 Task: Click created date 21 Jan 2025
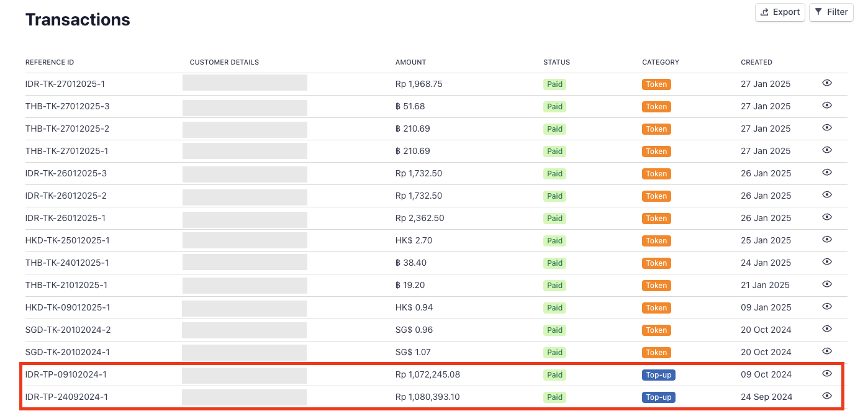tap(766, 285)
